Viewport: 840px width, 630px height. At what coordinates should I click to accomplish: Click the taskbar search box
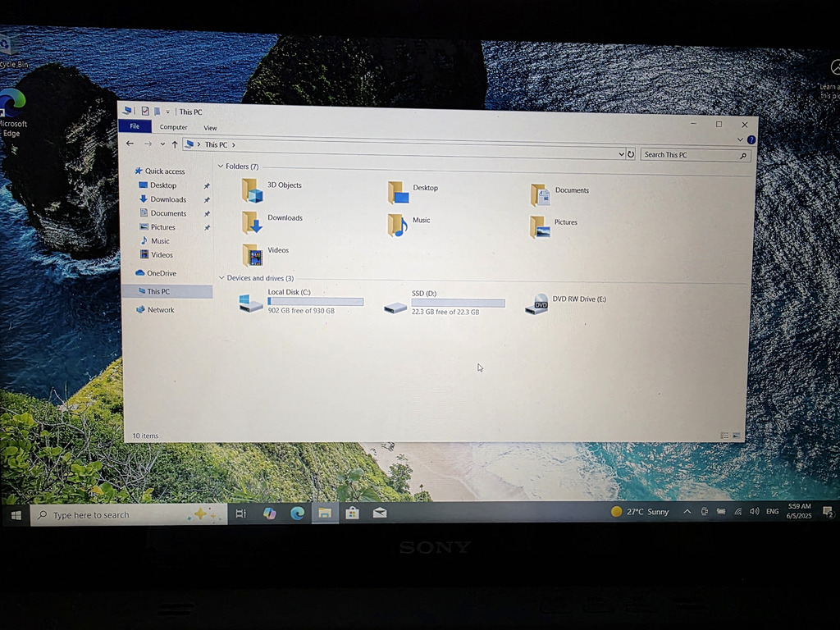(129, 515)
